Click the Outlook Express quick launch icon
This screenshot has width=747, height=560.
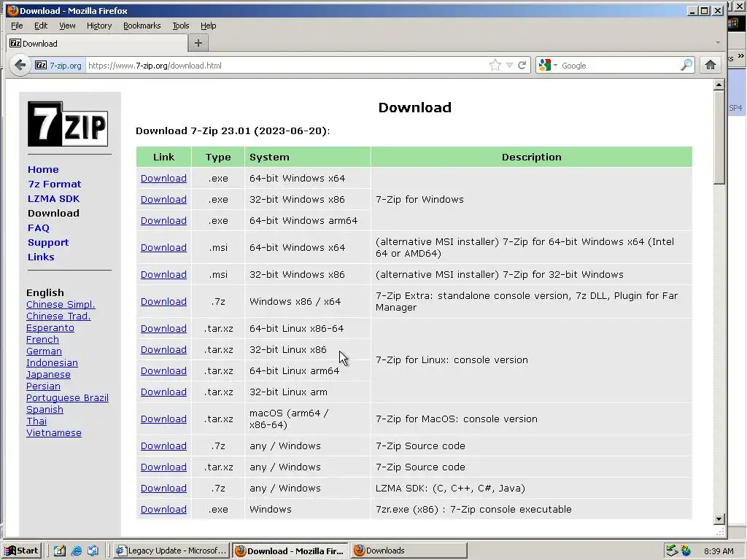coord(93,551)
